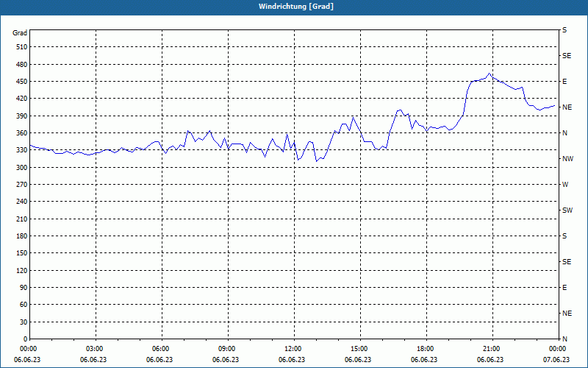
Task: Select the SE compass label between 480 and 510
Action: coord(567,56)
